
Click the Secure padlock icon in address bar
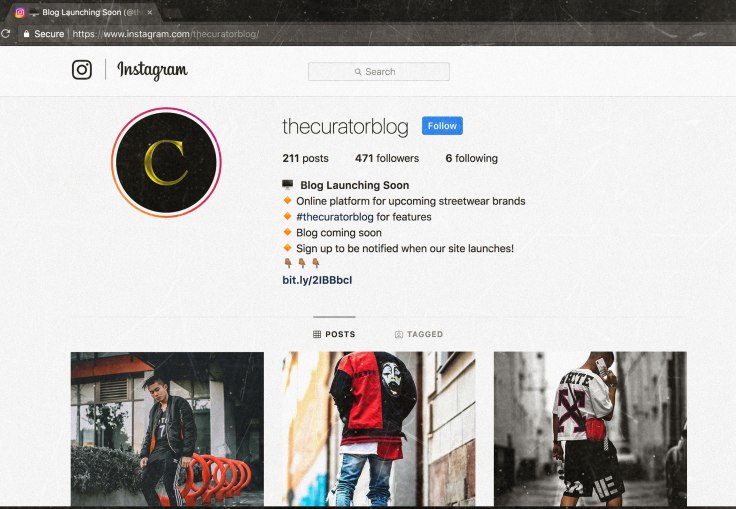click(x=26, y=34)
